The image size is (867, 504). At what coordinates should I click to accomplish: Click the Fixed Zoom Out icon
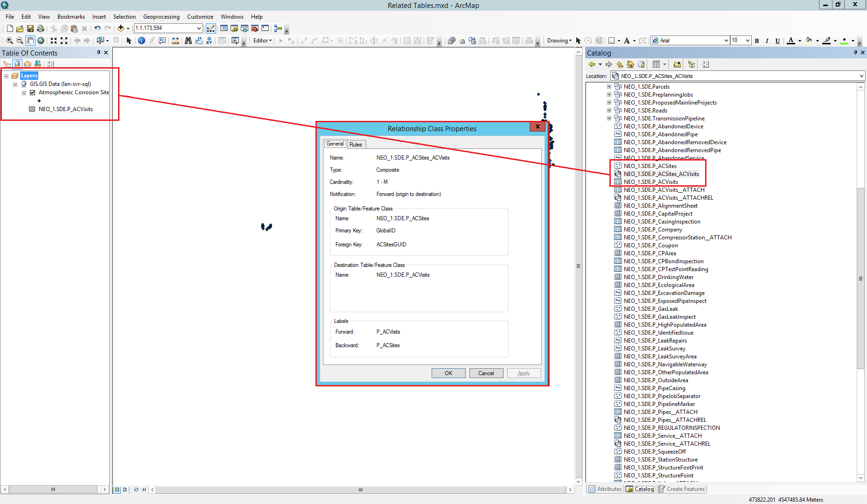(x=64, y=41)
